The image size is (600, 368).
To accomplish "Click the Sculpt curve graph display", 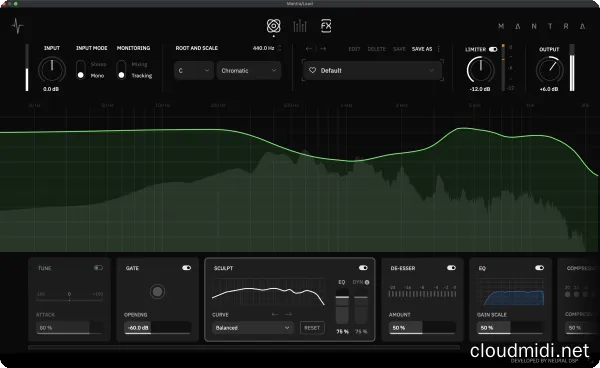I will pos(268,292).
